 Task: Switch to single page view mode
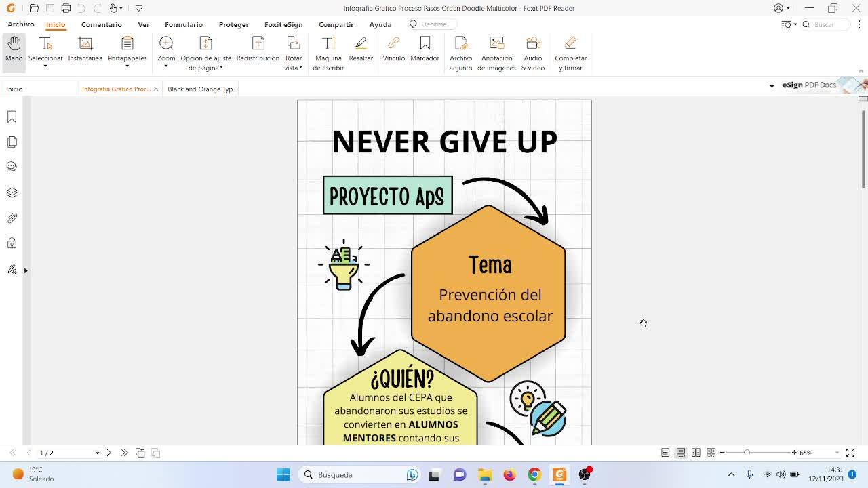point(665,453)
